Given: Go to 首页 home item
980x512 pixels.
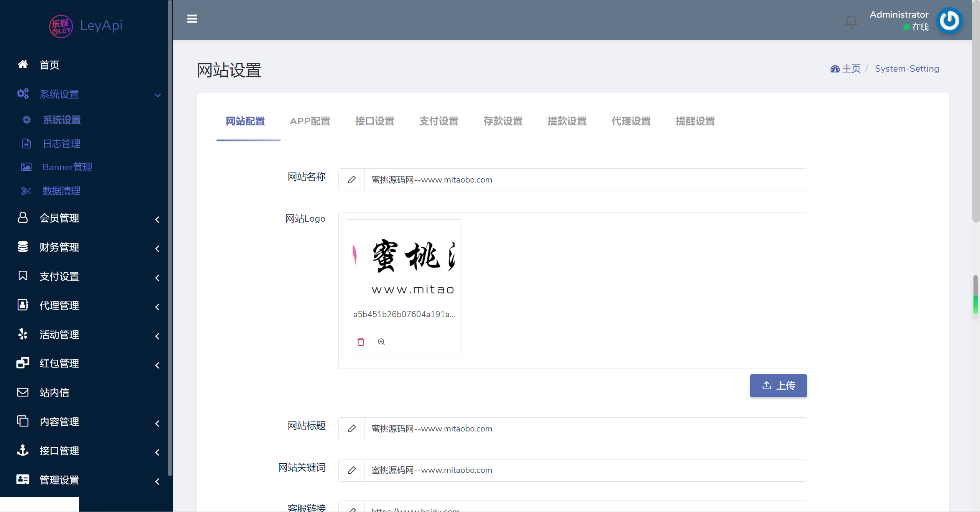Looking at the screenshot, I should click(x=49, y=65).
